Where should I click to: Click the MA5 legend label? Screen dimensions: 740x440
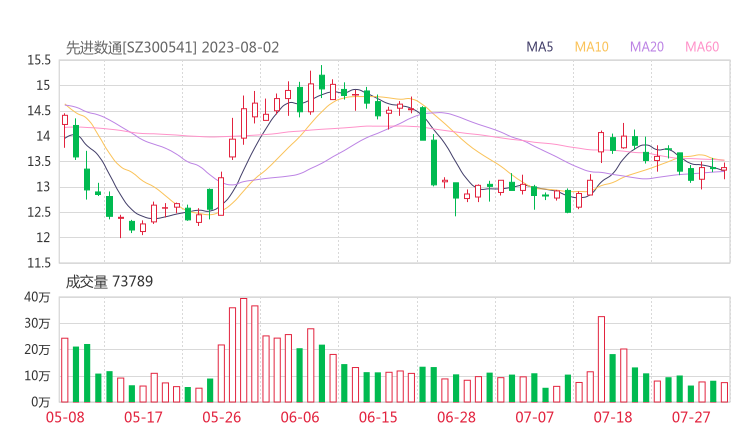[x=539, y=47]
